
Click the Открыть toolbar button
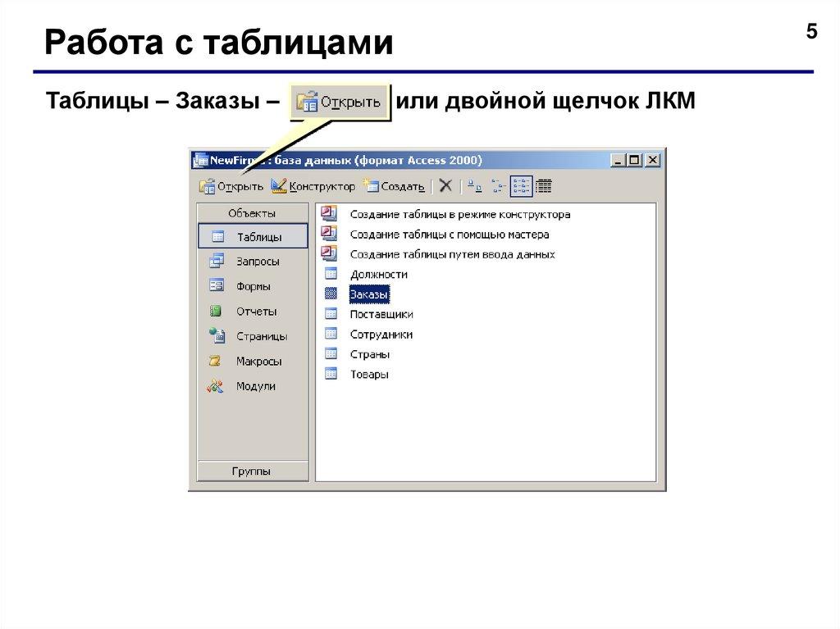tap(231, 186)
